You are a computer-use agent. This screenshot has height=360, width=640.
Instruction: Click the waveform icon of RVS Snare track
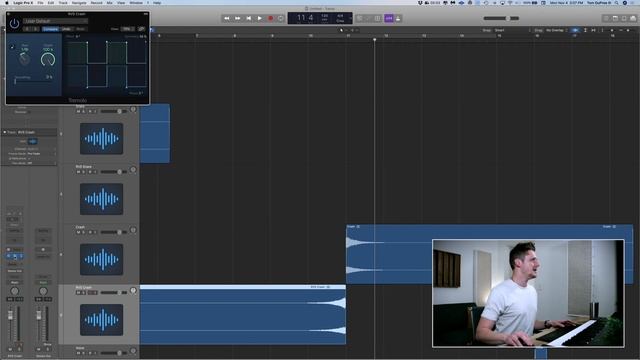click(101, 199)
